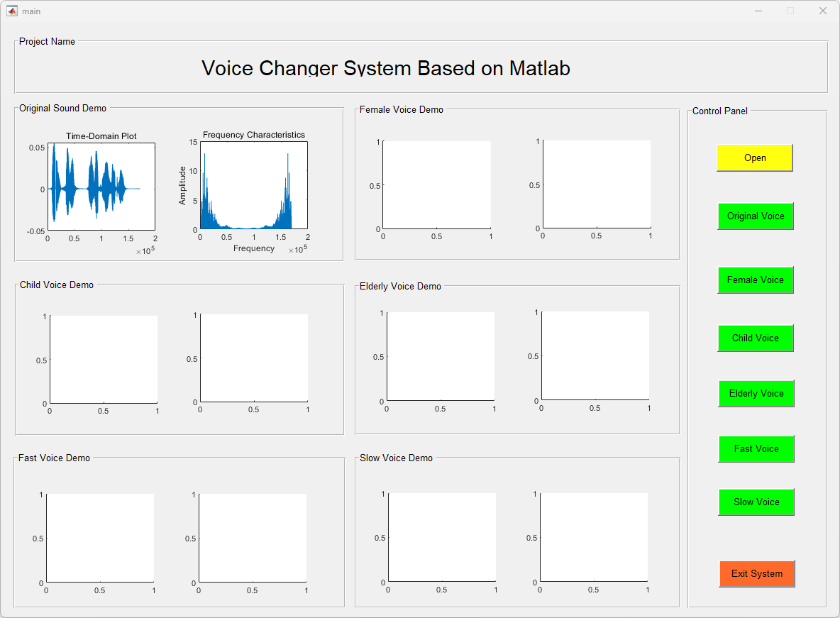Minimize the main window

[758, 11]
